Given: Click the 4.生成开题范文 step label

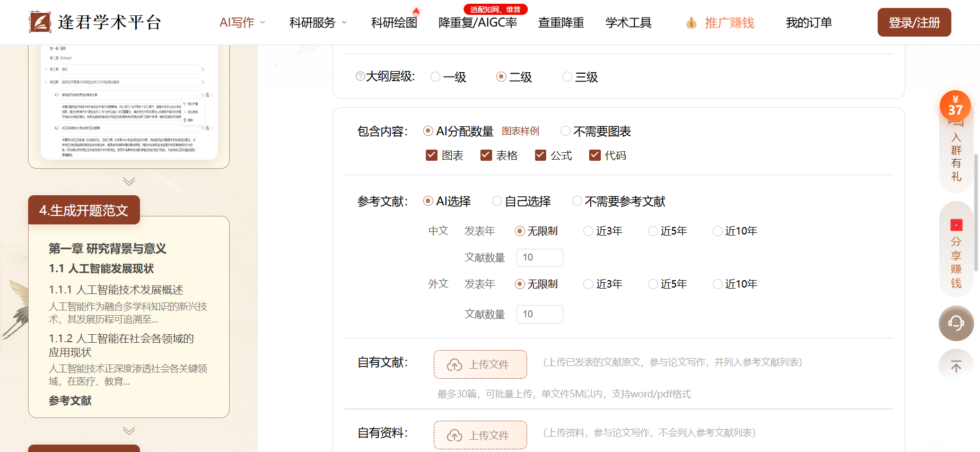Looking at the screenshot, I should tap(84, 210).
